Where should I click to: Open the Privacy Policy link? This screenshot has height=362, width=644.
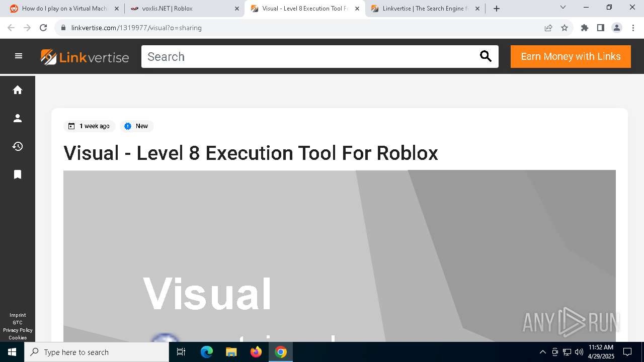pyautogui.click(x=18, y=330)
